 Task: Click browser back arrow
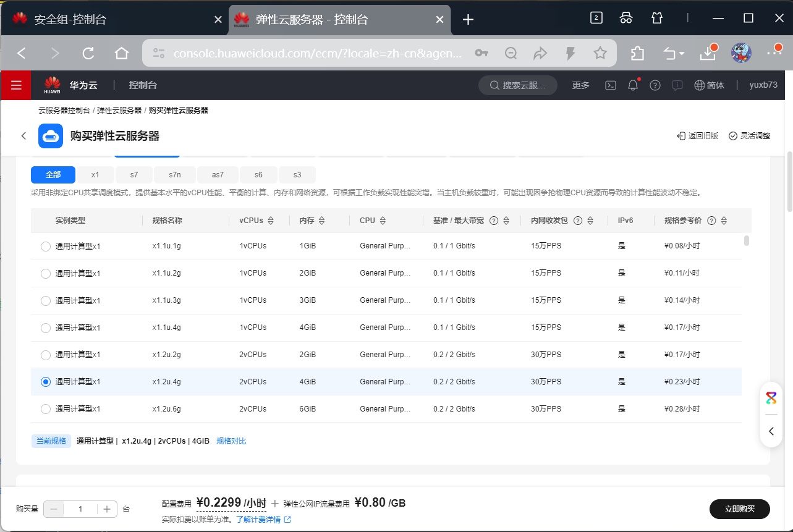point(22,53)
